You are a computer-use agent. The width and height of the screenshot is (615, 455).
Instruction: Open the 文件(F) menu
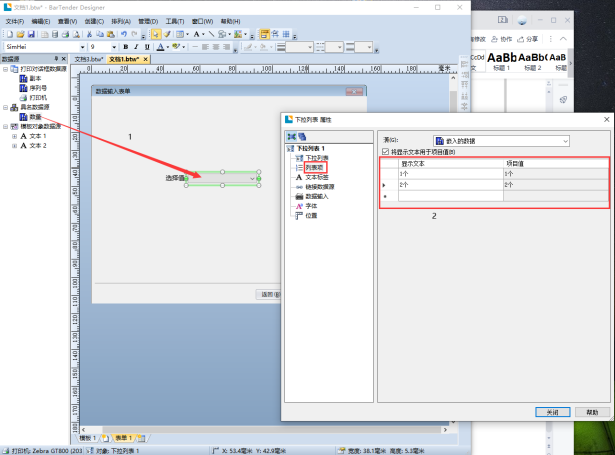(x=14, y=20)
